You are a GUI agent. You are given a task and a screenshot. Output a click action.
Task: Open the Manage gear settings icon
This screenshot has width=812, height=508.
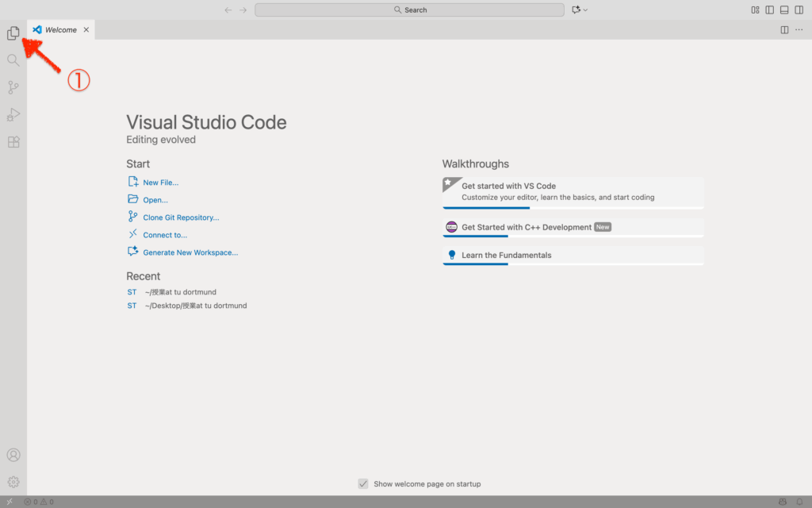[x=13, y=482]
